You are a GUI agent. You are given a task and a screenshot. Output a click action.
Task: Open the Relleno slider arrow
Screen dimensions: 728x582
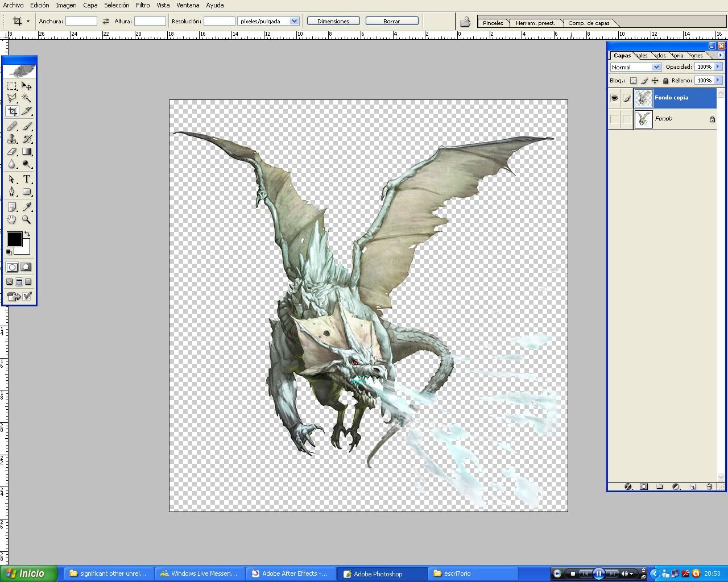(718, 80)
